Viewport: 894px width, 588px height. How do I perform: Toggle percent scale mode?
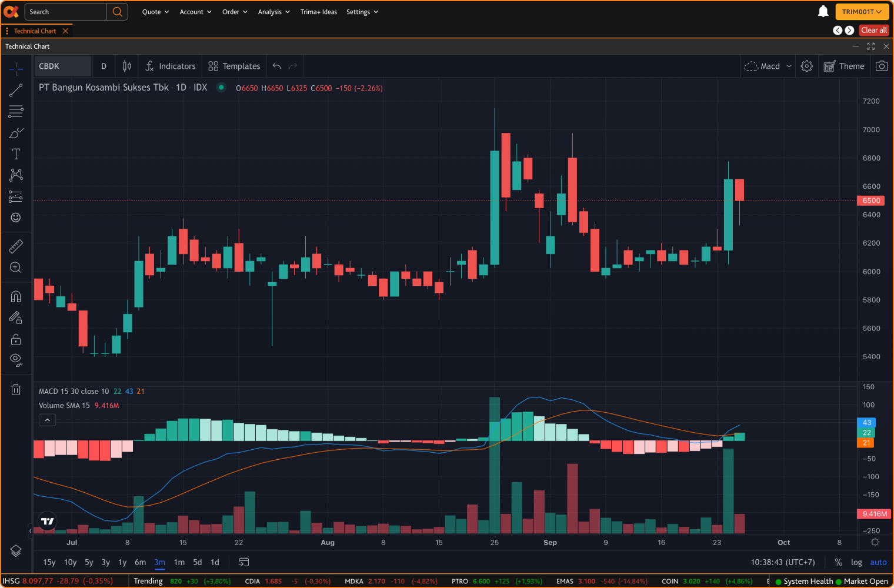pos(838,562)
